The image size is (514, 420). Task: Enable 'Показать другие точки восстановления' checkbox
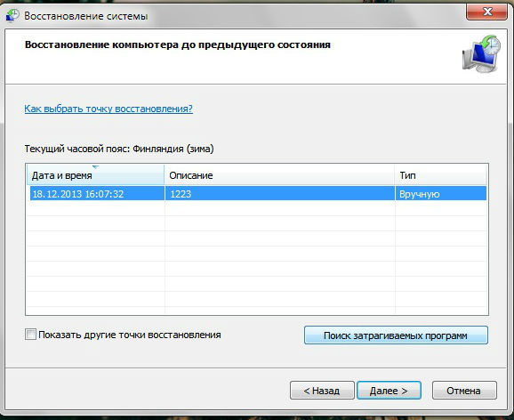tap(30, 335)
